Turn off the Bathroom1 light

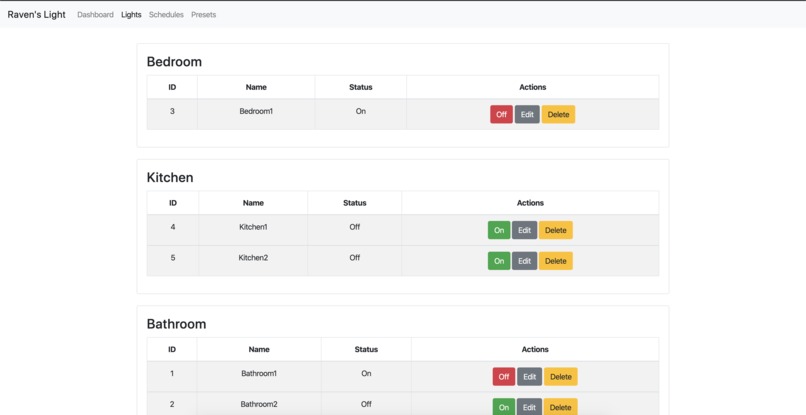504,376
